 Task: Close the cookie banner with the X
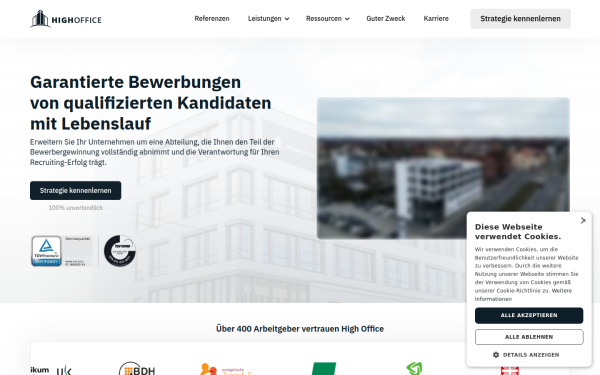[583, 220]
